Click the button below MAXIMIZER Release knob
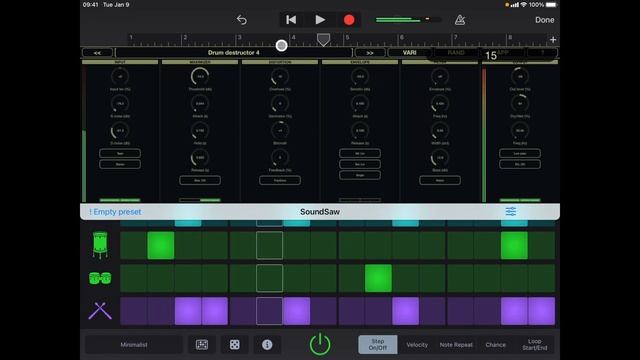The image size is (640, 360). coord(200,180)
